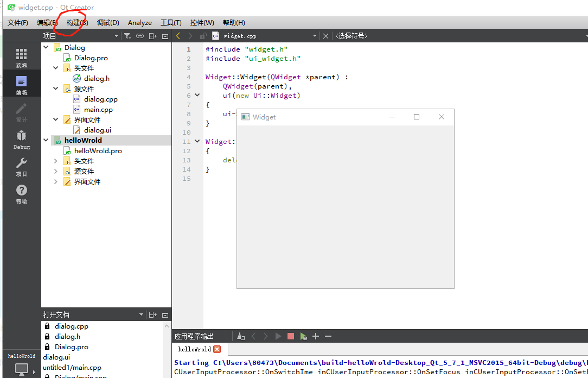
Task: Open the widget.cpp document dropdown
Action: coord(315,36)
